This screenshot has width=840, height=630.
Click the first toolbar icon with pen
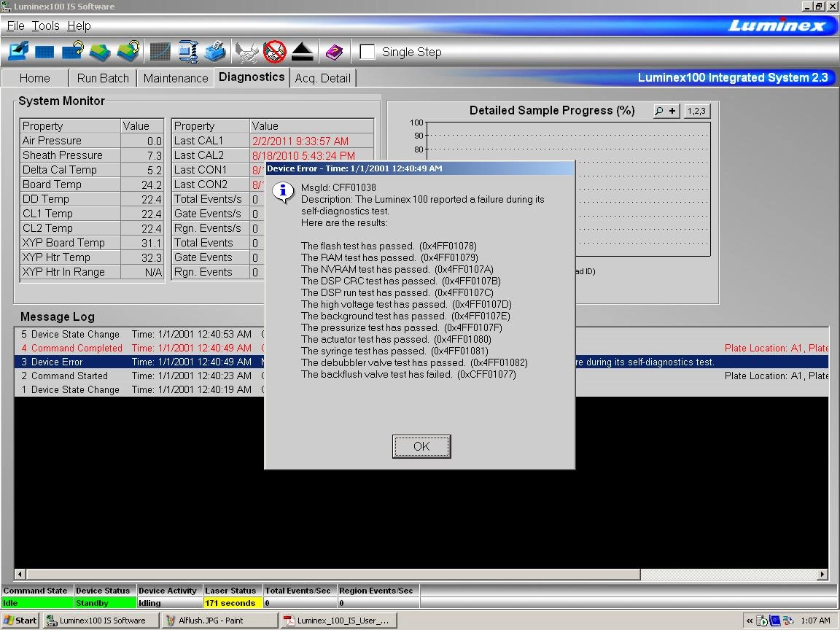point(18,52)
